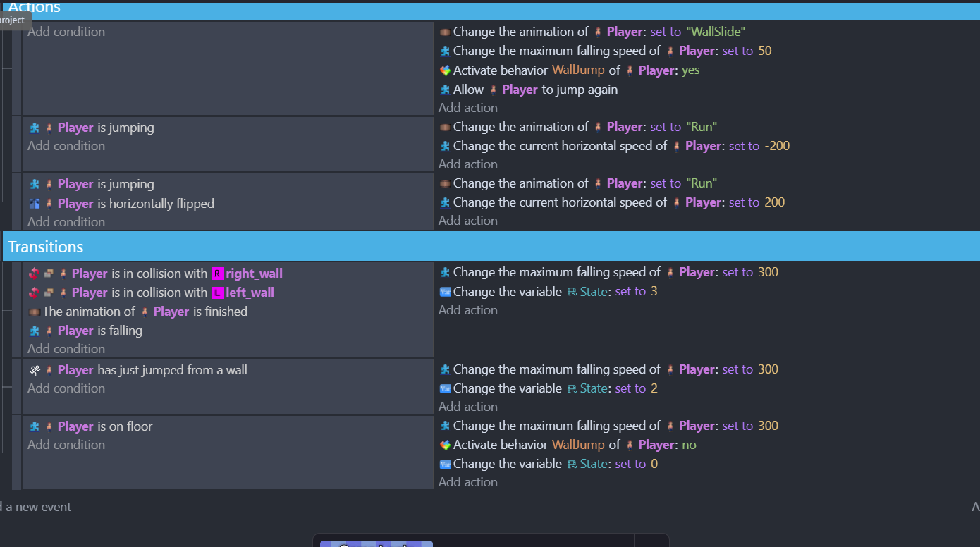Click 'Add action' below 'Allow Player to jump again'
980x547 pixels.
468,108
